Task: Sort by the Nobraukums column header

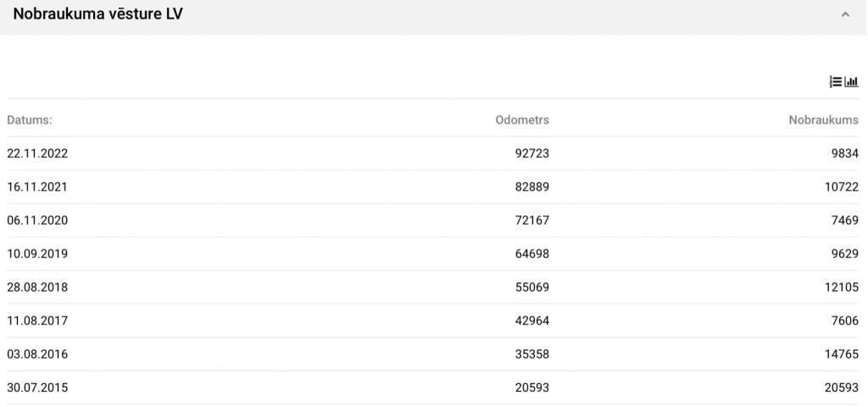Action: click(x=823, y=120)
